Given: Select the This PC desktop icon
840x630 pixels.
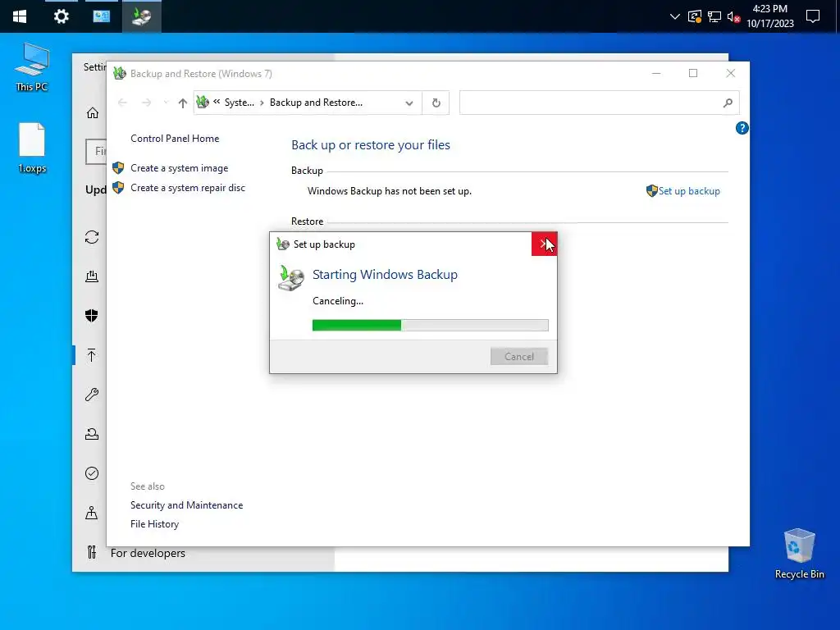Looking at the screenshot, I should click(x=32, y=67).
